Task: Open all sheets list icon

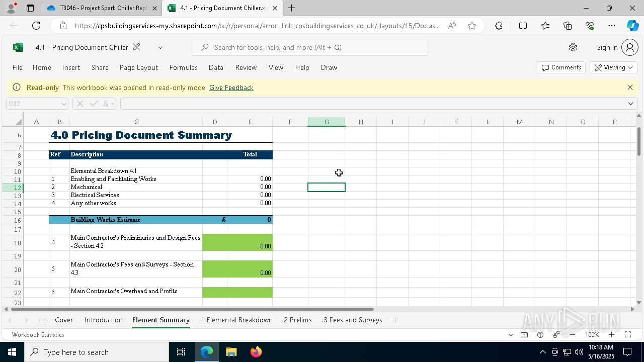Action: coord(42,320)
